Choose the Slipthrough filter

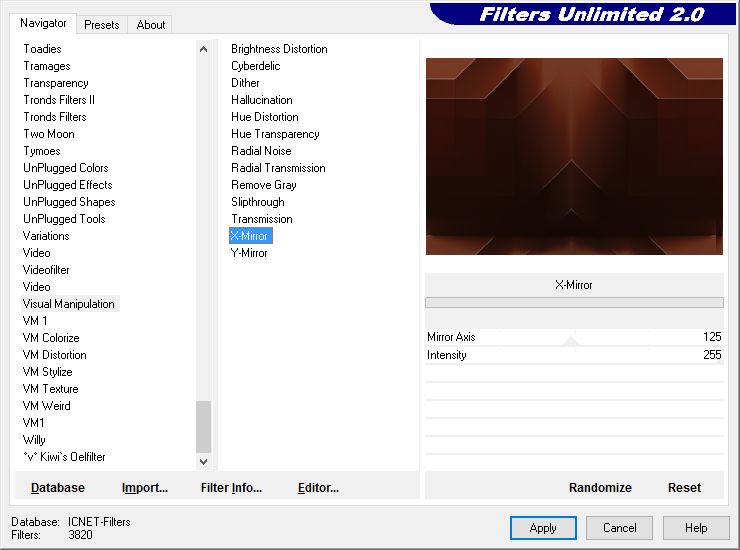tap(258, 202)
